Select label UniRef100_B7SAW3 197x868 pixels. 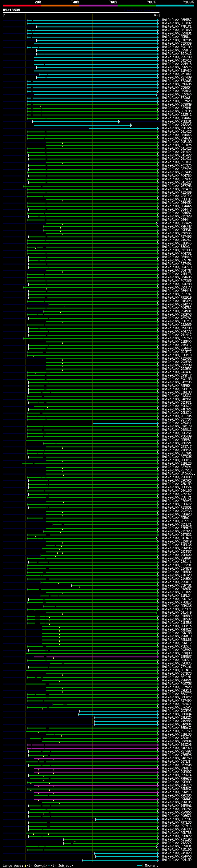tap(176, 81)
